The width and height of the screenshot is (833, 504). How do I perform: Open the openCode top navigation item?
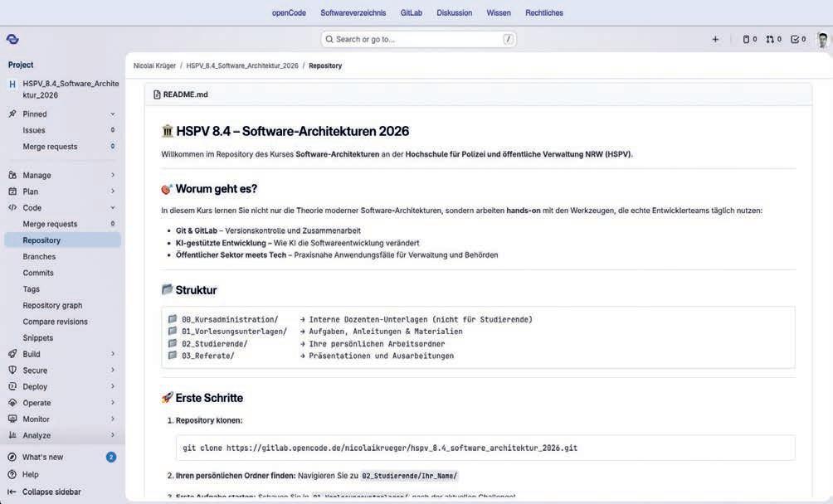click(x=289, y=12)
